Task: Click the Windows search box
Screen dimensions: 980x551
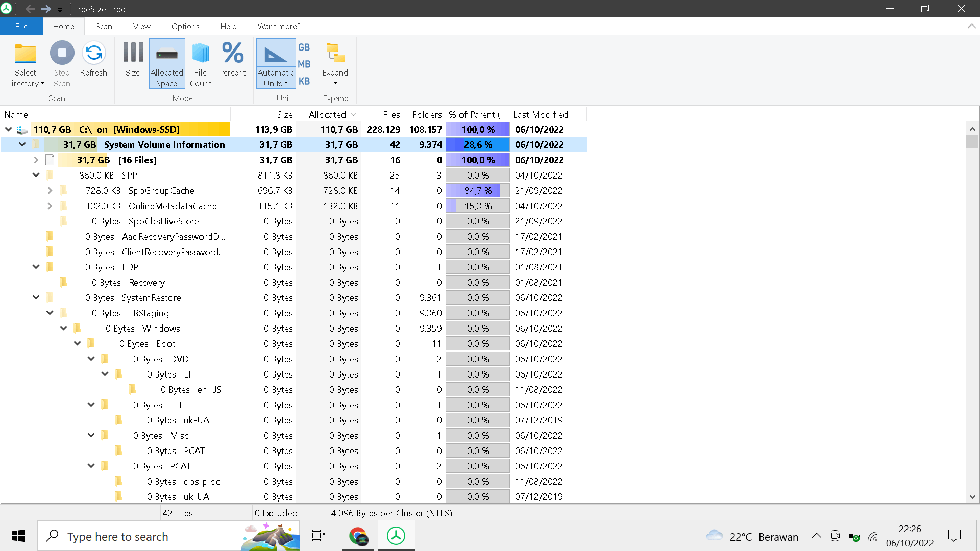Action: click(x=168, y=536)
